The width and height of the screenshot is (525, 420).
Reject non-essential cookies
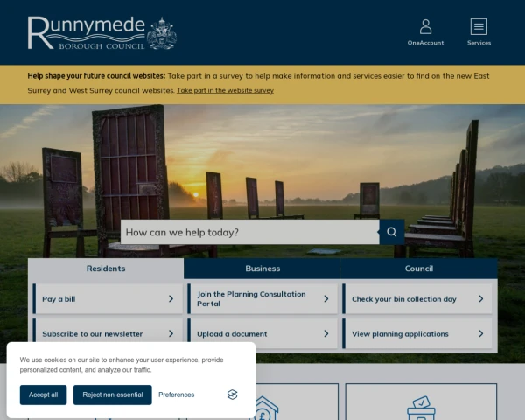[113, 395]
